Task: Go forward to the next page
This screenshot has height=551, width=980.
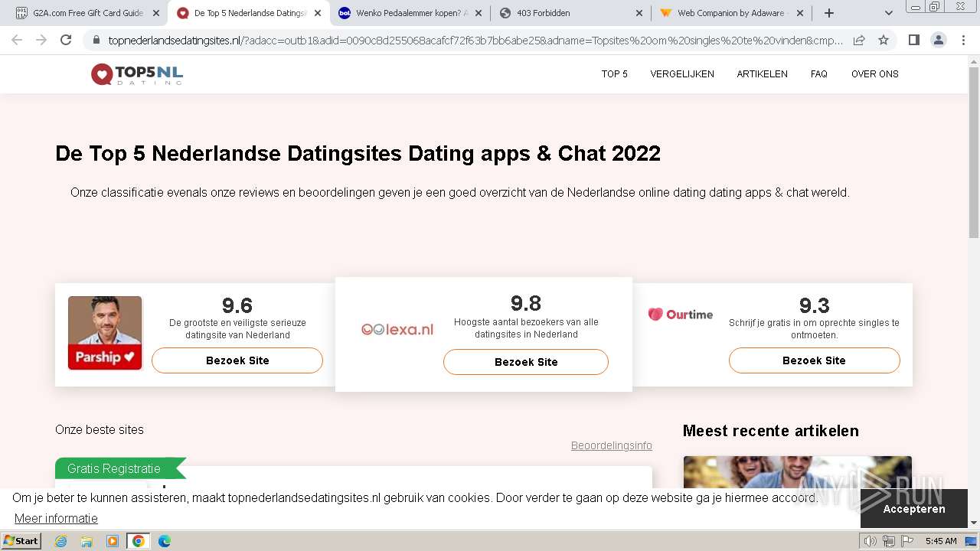Action: tap(41, 40)
